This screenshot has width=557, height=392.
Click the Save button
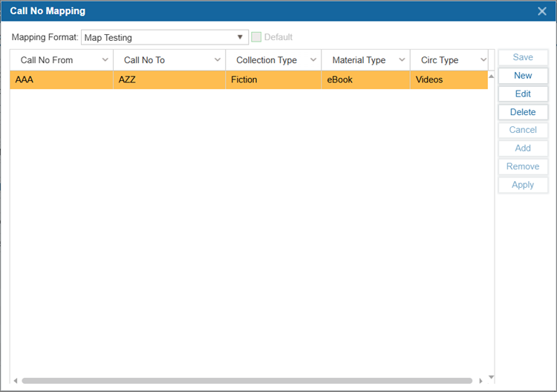(x=523, y=57)
